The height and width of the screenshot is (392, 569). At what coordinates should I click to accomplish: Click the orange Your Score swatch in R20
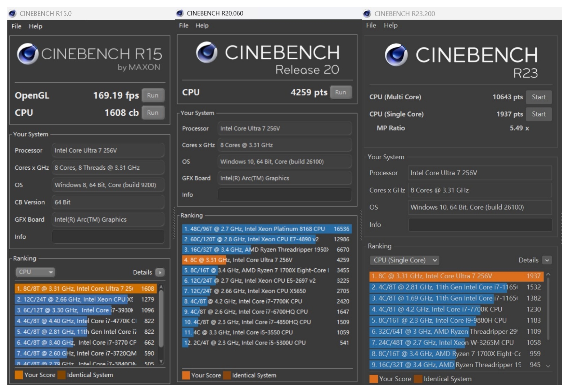(x=186, y=375)
